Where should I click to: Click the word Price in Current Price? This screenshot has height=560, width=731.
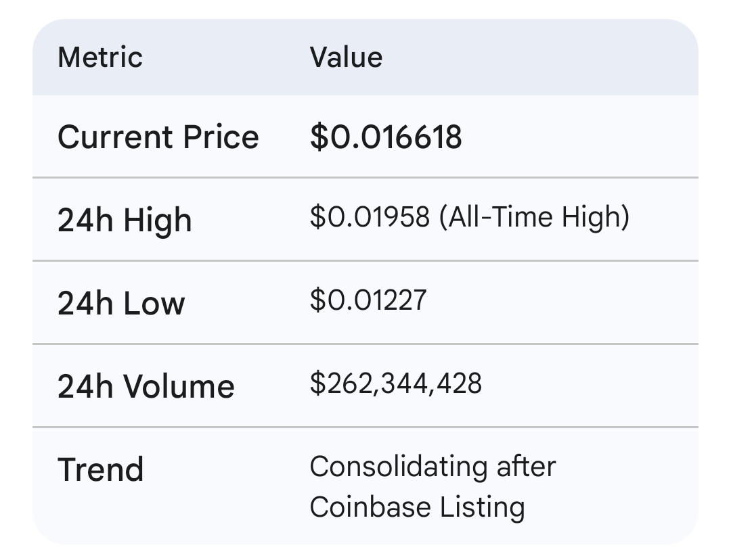pyautogui.click(x=221, y=137)
